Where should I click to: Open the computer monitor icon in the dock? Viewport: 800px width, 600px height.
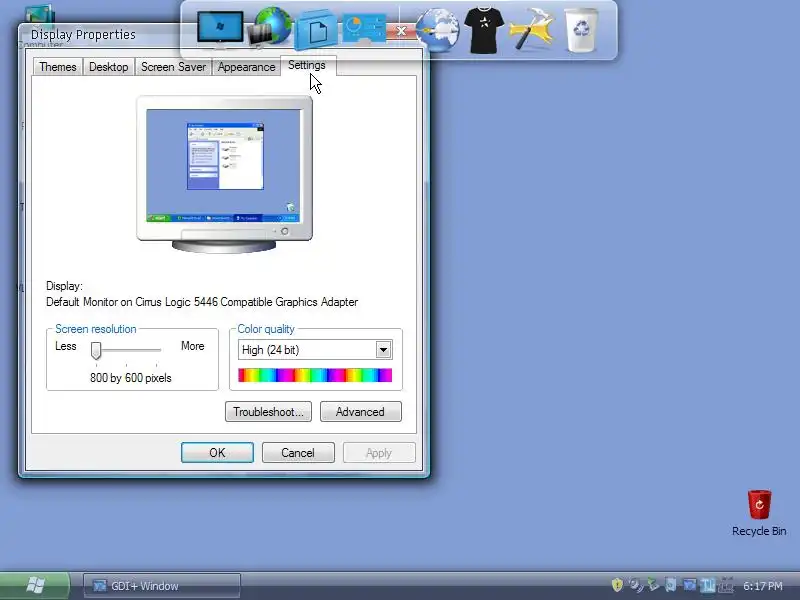(x=220, y=29)
